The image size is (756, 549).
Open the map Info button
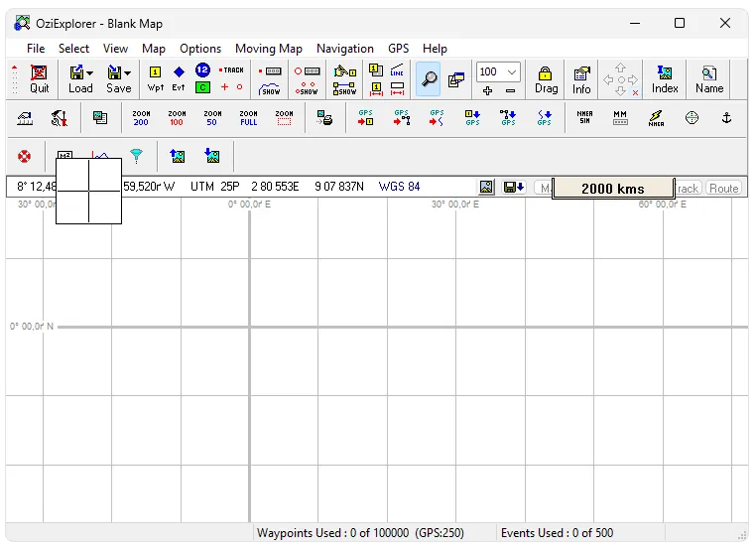[581, 79]
